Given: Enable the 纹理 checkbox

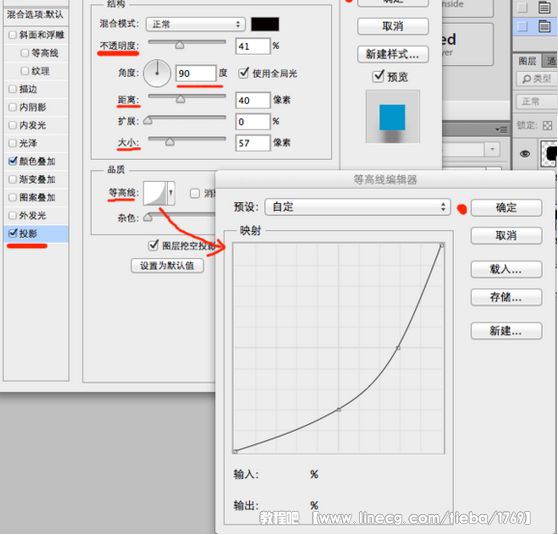Looking at the screenshot, I should coord(25,71).
